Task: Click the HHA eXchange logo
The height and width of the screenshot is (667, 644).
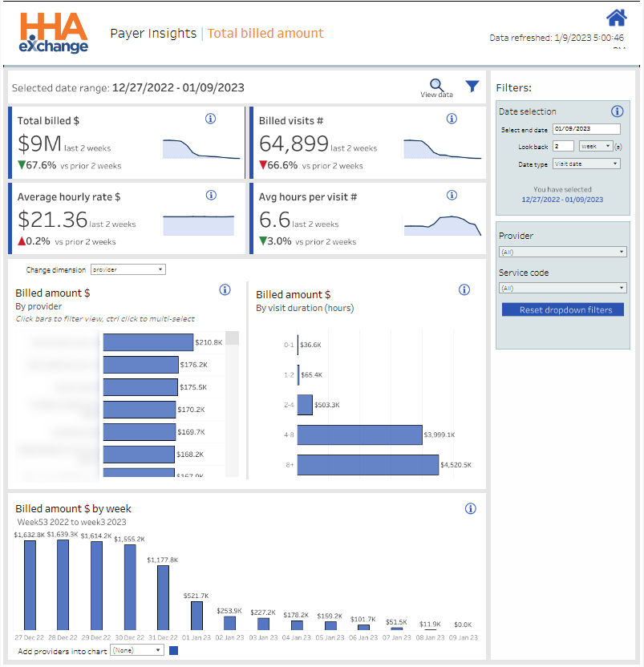Action: click(x=54, y=30)
